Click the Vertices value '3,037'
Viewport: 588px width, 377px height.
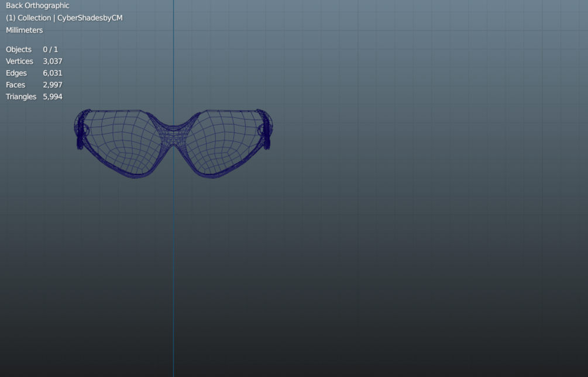point(53,61)
